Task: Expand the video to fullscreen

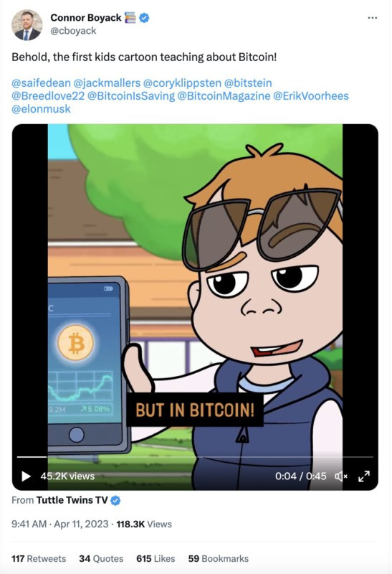Action: pyautogui.click(x=364, y=476)
